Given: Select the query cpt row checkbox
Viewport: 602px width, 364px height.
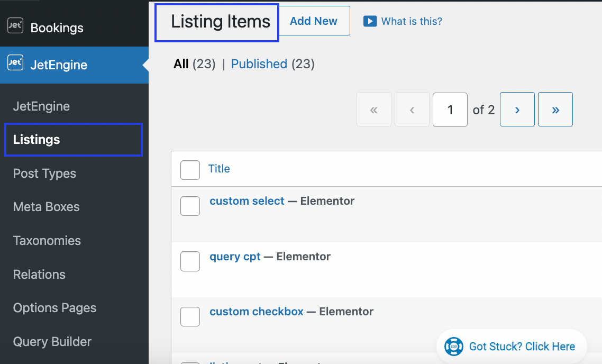Looking at the screenshot, I should pyautogui.click(x=190, y=261).
